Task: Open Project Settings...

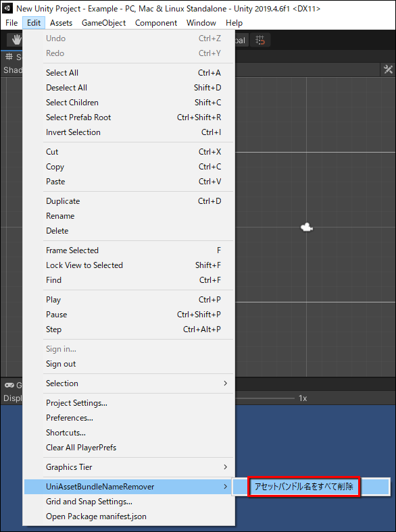Action: click(128, 403)
